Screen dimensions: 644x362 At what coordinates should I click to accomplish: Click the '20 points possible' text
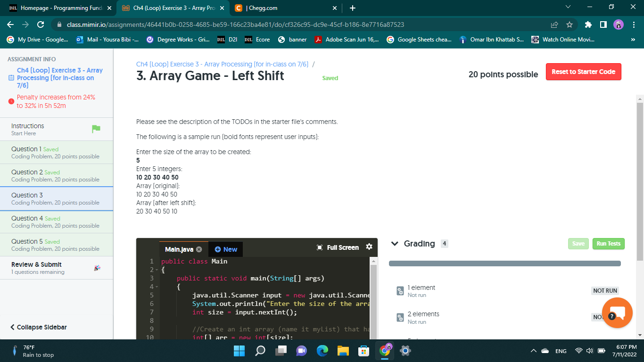[503, 74]
